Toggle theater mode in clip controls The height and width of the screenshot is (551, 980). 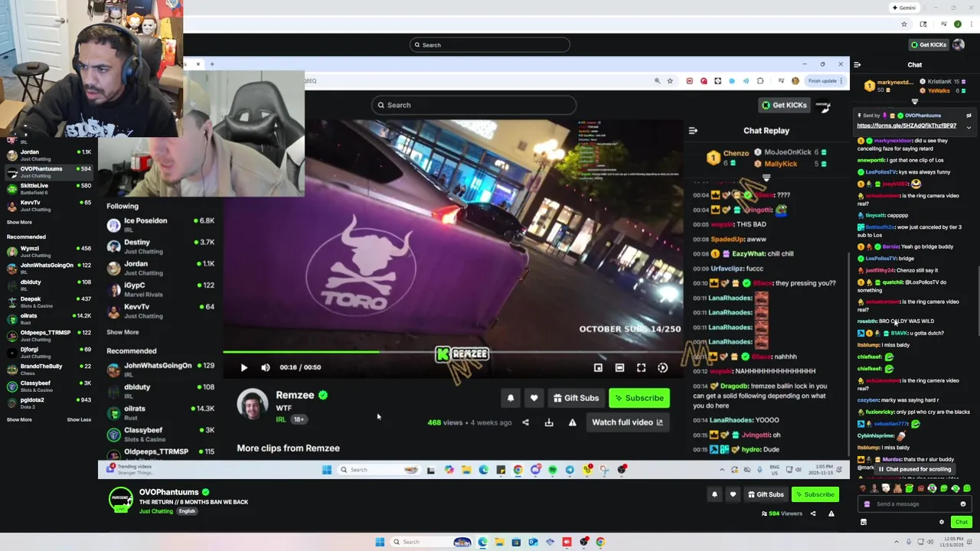(619, 367)
